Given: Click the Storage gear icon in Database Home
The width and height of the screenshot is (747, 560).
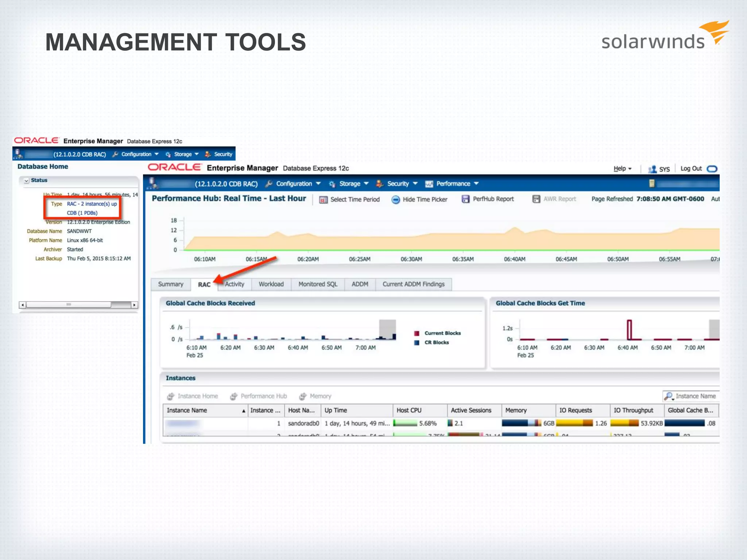Looking at the screenshot, I should point(168,155).
